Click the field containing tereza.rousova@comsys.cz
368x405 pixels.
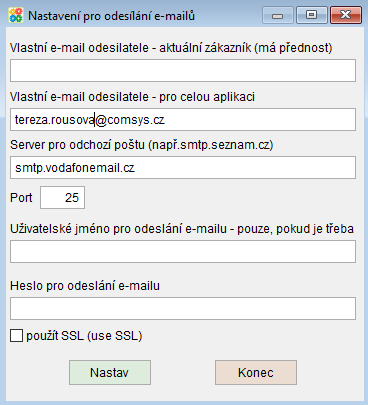click(183, 119)
